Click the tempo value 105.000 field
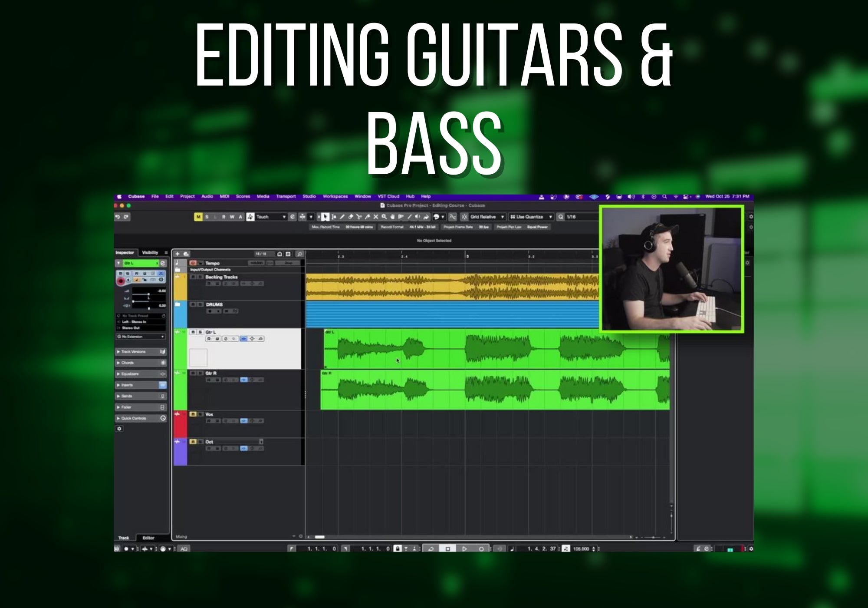Viewport: 868px width, 608px height. point(581,549)
